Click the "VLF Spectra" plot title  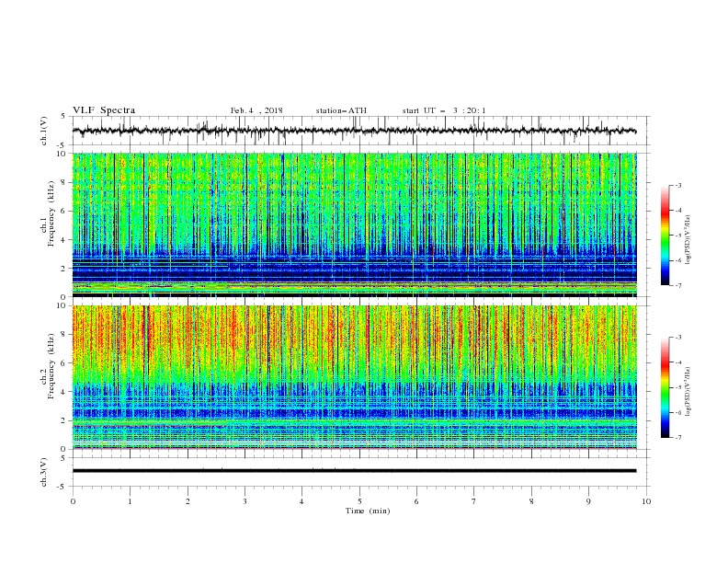tap(104, 110)
